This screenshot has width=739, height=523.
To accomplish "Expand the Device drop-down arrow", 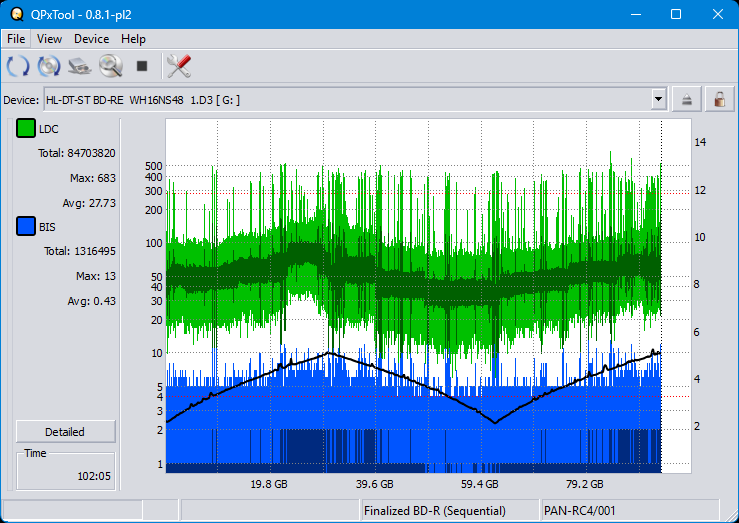I will coord(658,99).
